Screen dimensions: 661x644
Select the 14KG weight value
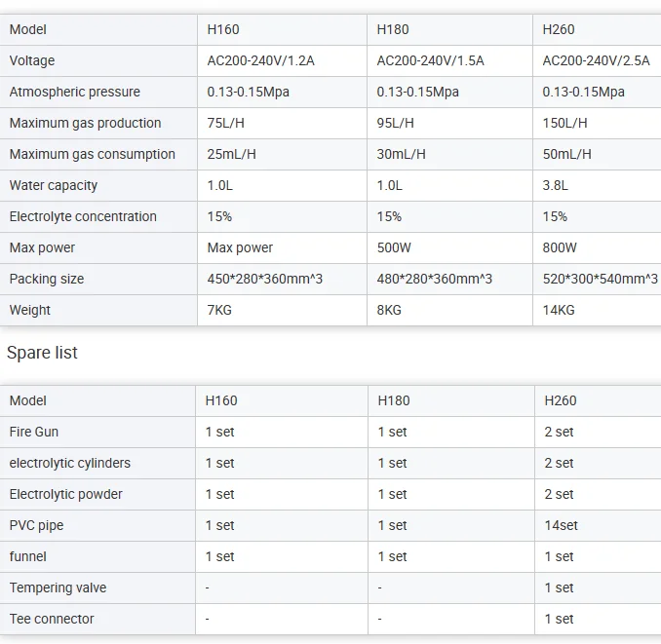(x=559, y=310)
